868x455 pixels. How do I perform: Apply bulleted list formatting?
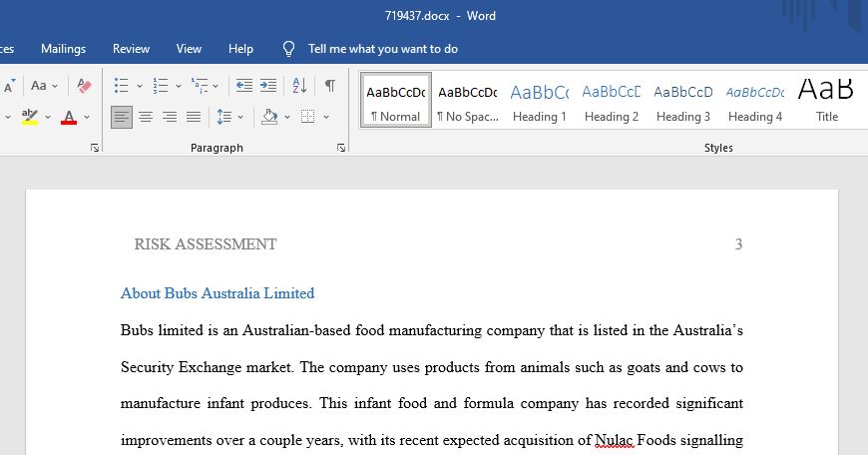coord(122,85)
